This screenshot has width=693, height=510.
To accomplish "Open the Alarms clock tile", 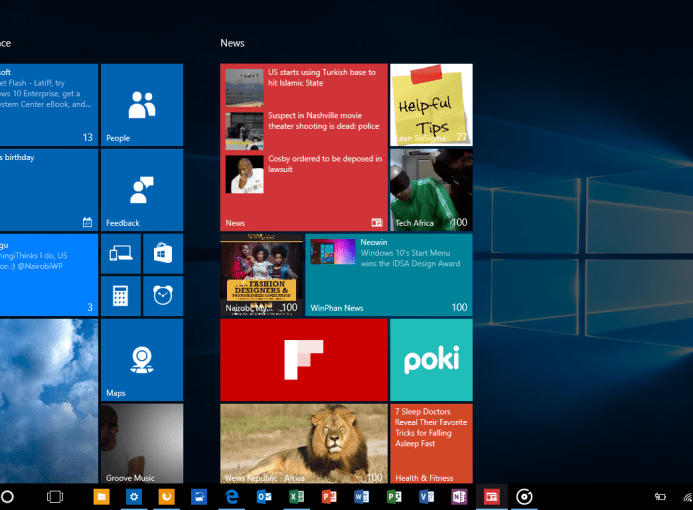I will click(163, 295).
